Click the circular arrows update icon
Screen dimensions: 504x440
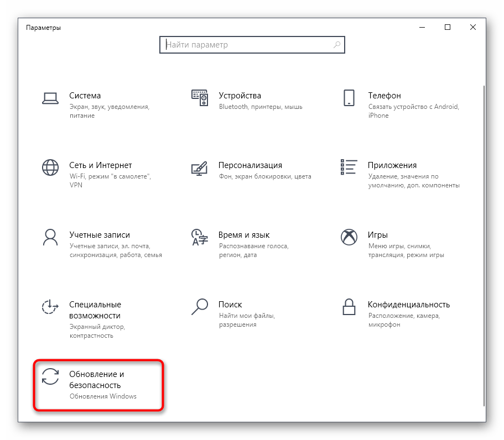pos(50,376)
